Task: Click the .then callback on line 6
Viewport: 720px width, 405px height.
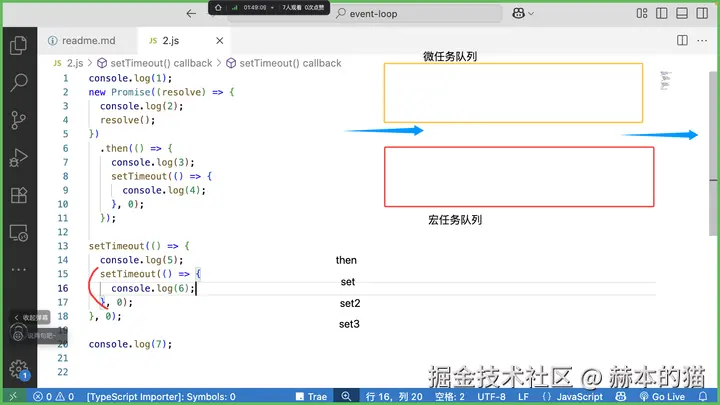Action: tap(136, 148)
